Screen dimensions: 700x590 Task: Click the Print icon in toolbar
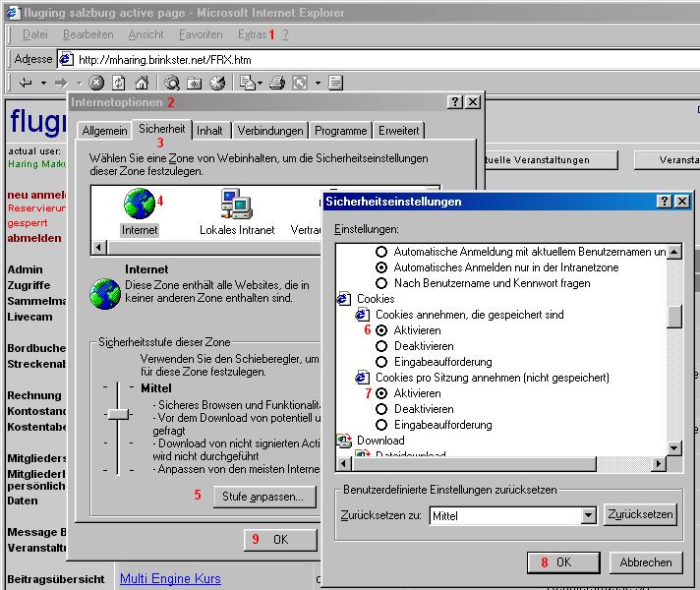pyautogui.click(x=278, y=84)
